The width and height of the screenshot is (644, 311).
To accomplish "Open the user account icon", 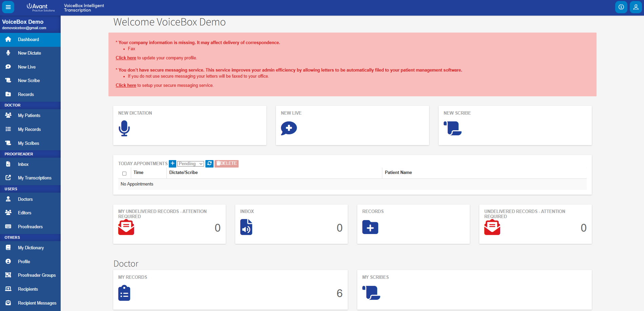I will click(636, 7).
